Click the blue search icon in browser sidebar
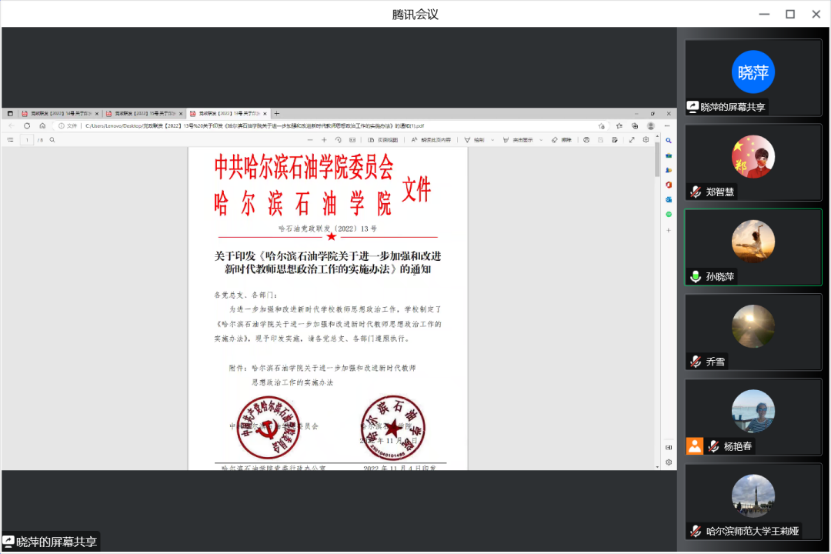Viewport: 831px width, 554px height. pyautogui.click(x=668, y=142)
